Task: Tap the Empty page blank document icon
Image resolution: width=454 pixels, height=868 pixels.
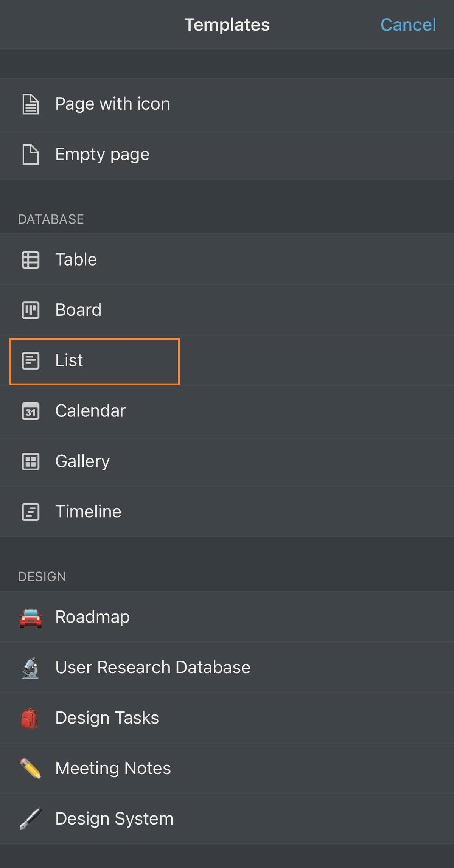Action: [x=31, y=154]
